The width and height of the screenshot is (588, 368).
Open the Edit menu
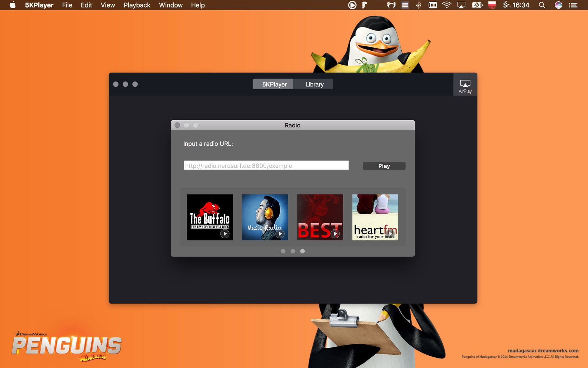point(86,5)
